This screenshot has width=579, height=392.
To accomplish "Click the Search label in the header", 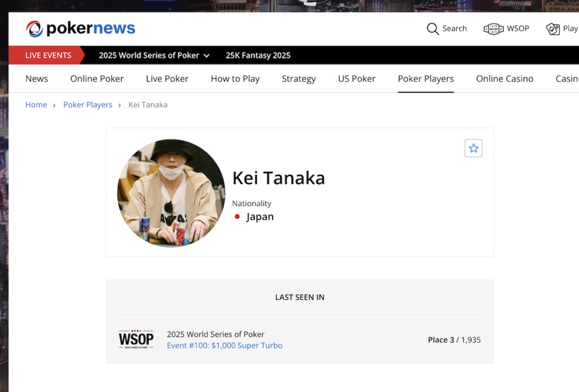I will tap(455, 29).
